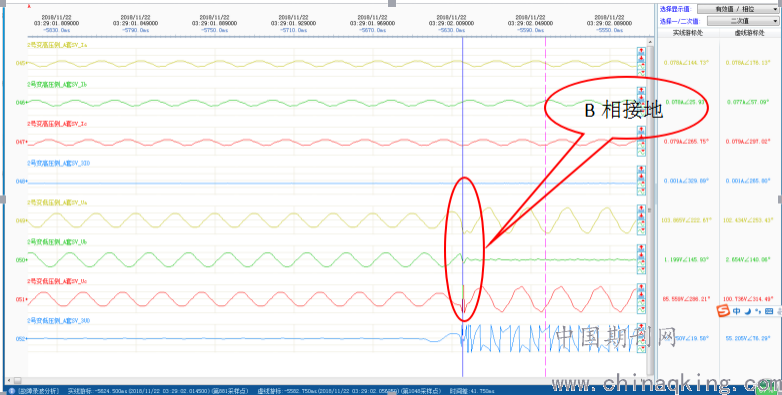Screen dimensions: 782x395
Task: Click the top amplitude-increase arrow for channel Ia
Action: 642,51
